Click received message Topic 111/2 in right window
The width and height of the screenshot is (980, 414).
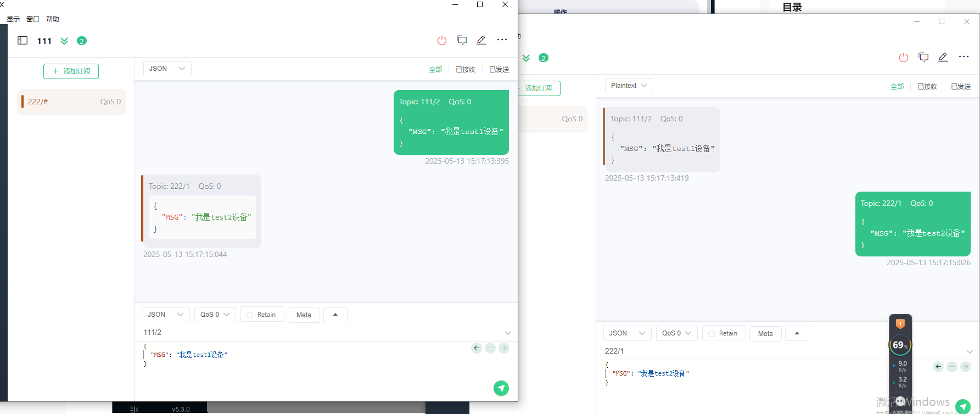(x=662, y=139)
